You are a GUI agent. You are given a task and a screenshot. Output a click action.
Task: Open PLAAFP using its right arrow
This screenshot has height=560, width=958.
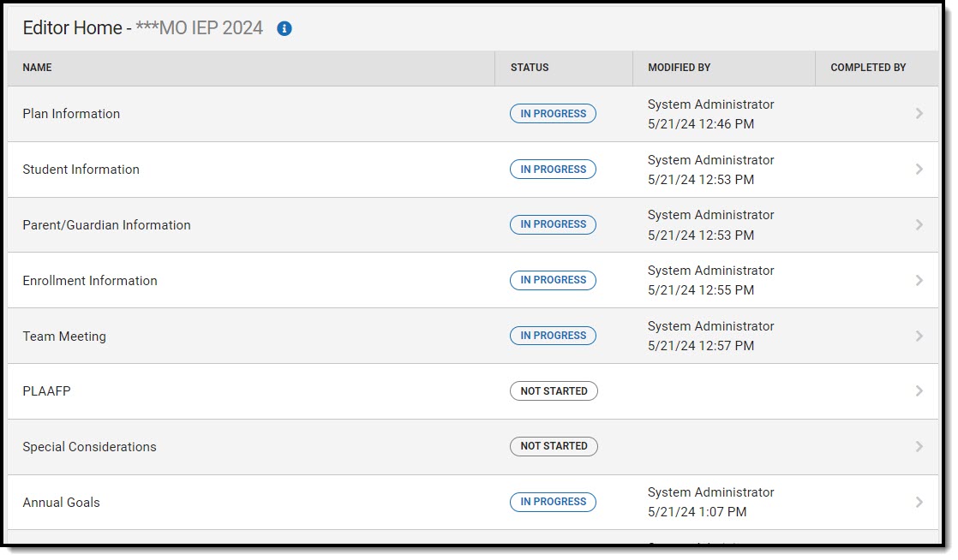[919, 391]
